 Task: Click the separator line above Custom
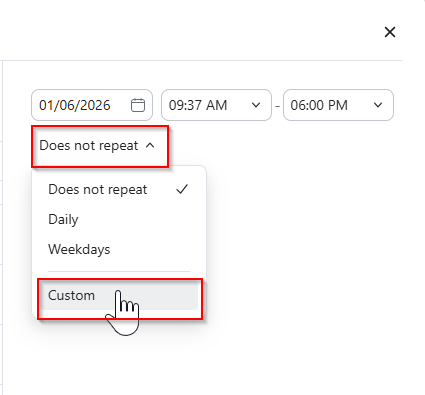coord(119,272)
